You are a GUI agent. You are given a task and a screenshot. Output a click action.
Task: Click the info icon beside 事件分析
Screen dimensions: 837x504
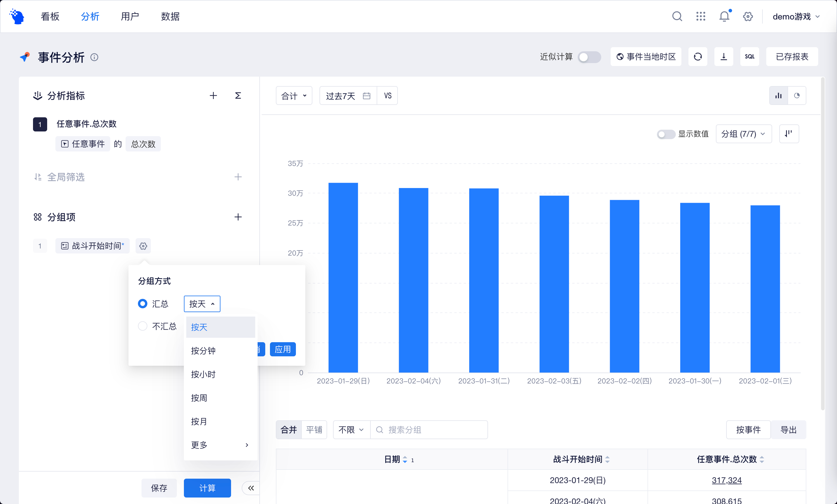[94, 57]
